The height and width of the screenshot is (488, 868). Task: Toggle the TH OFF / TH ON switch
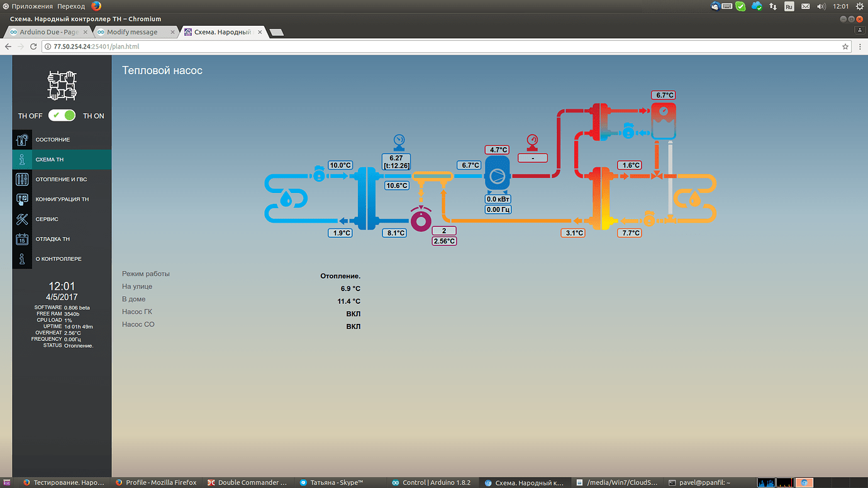(x=61, y=116)
